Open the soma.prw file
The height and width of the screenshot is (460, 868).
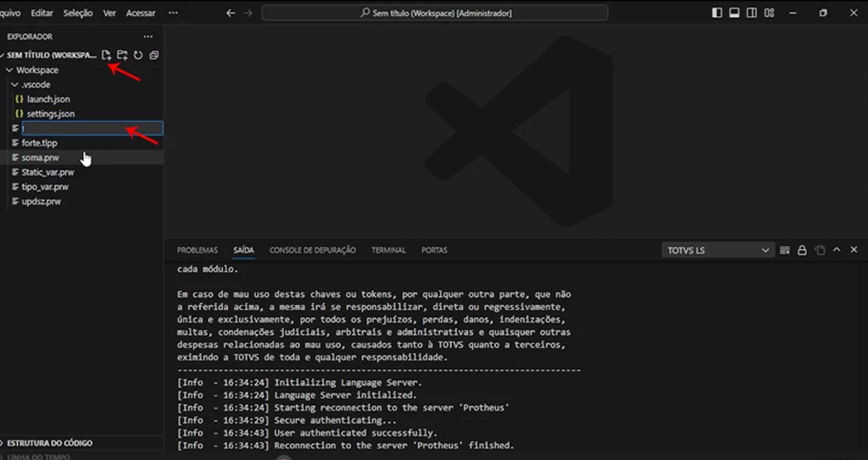click(x=41, y=158)
